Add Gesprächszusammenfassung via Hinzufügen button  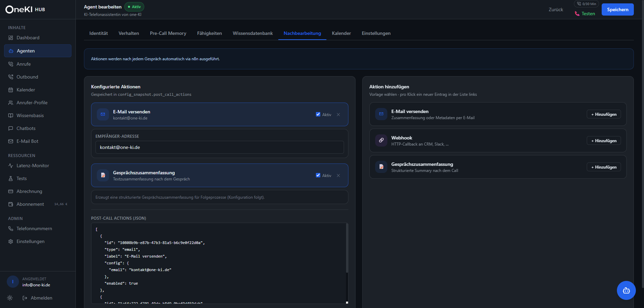pos(604,167)
